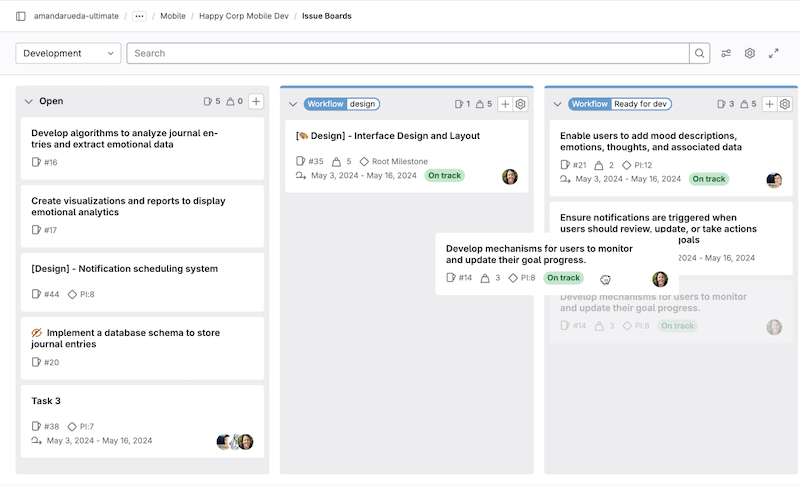The width and height of the screenshot is (800, 486).
Task: Click the search magnifier icon
Action: tap(699, 53)
